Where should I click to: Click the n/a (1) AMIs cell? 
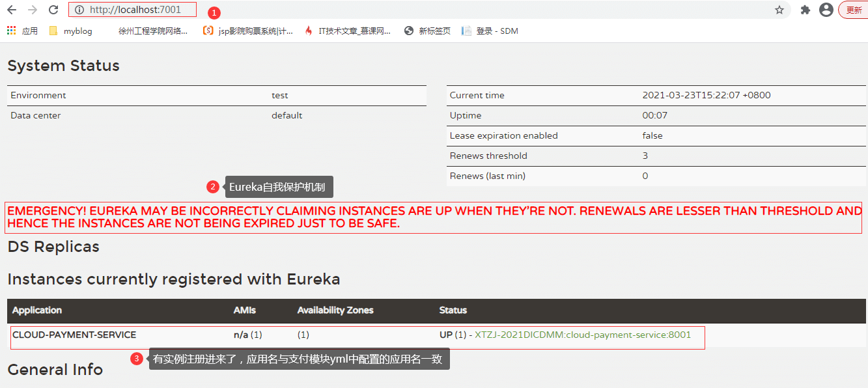248,335
